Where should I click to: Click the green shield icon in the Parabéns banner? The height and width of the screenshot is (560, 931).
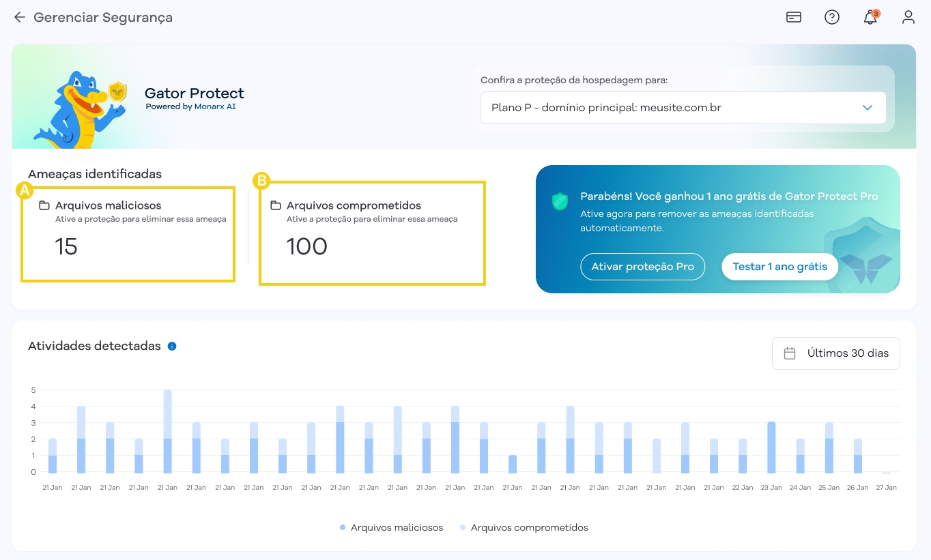559,202
